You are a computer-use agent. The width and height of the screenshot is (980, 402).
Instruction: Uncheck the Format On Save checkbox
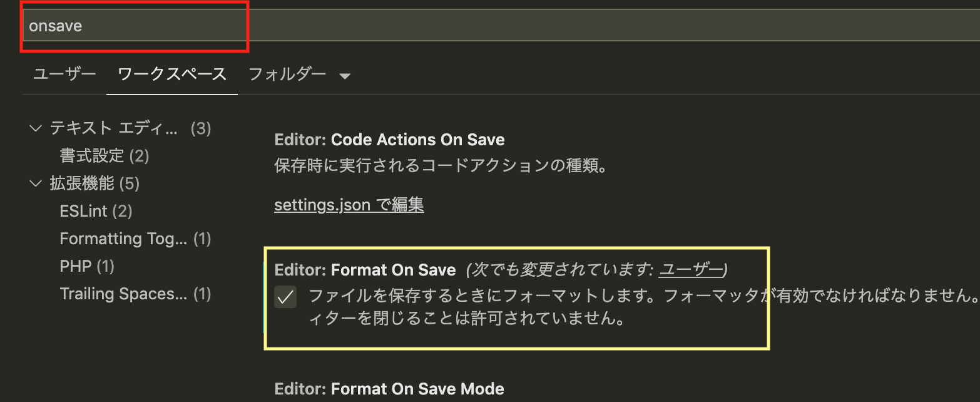[x=285, y=297]
